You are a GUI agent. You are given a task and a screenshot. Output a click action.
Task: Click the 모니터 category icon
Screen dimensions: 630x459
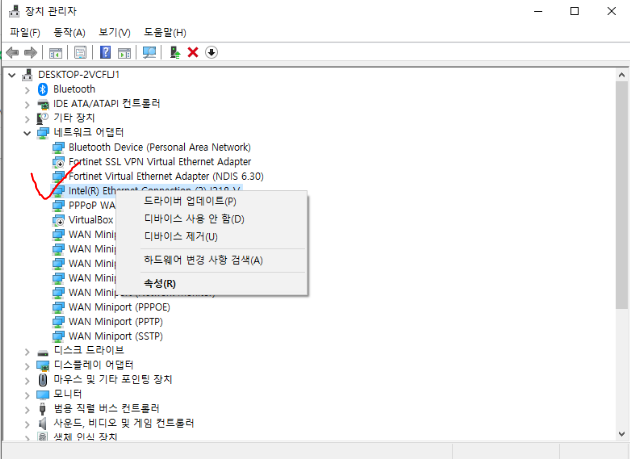(x=43, y=394)
